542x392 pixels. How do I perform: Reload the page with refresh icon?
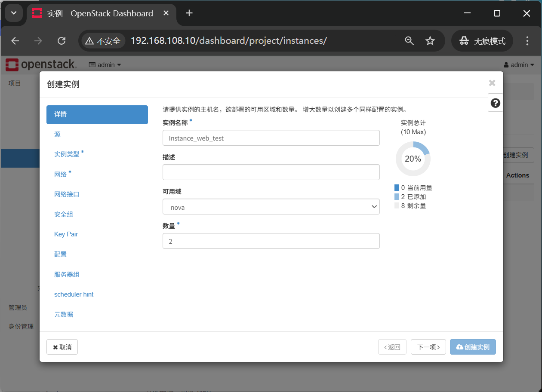[62, 41]
